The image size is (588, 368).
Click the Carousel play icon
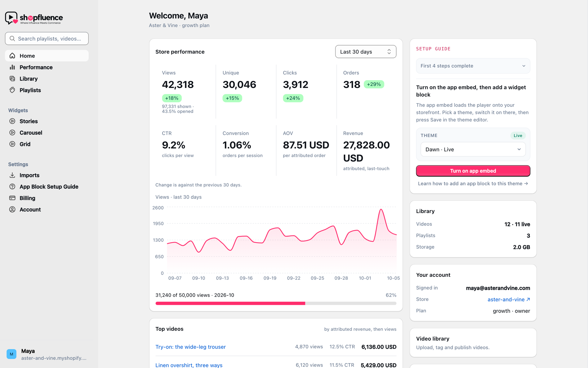(12, 132)
